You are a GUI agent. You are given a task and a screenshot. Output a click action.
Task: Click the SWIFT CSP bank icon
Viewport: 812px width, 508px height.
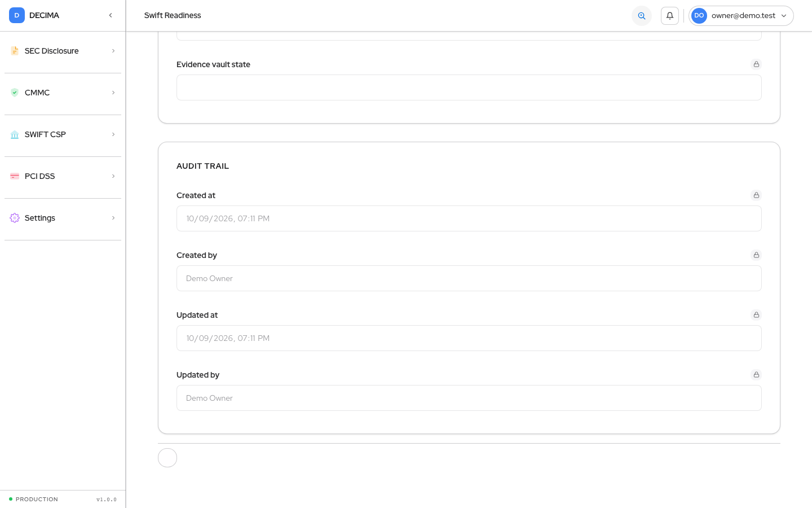15,134
